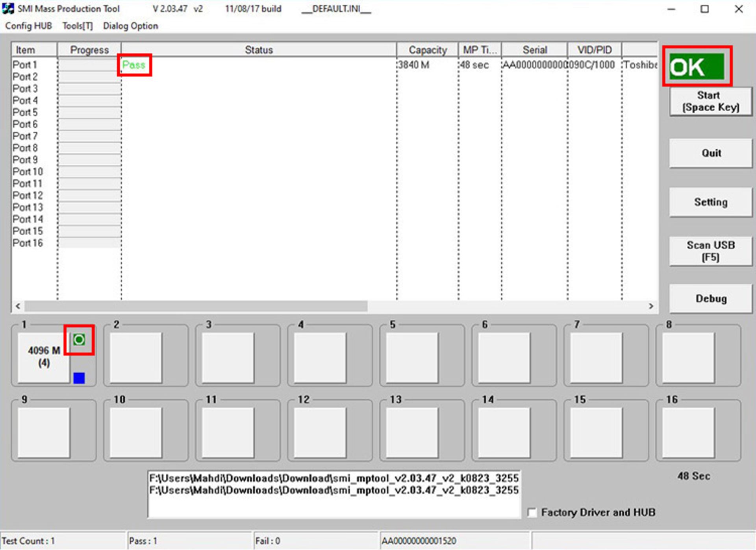Image resolution: width=756 pixels, height=550 pixels.
Task: Select the 4096 M port 1 slot button
Action: coord(44,357)
